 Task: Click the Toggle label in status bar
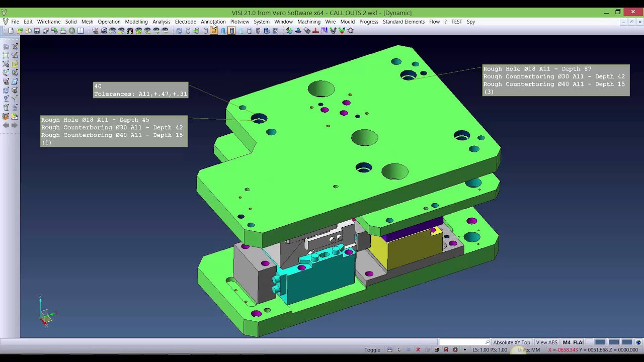[372, 350]
